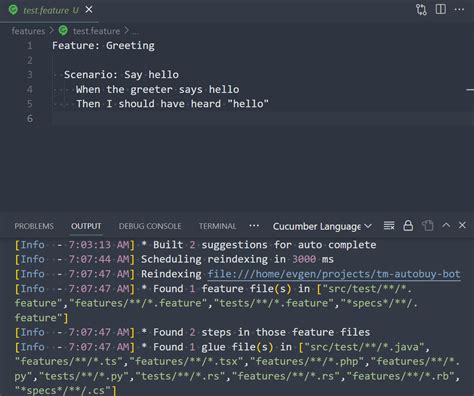Split the editor to the right
474x396 pixels.
click(x=441, y=9)
